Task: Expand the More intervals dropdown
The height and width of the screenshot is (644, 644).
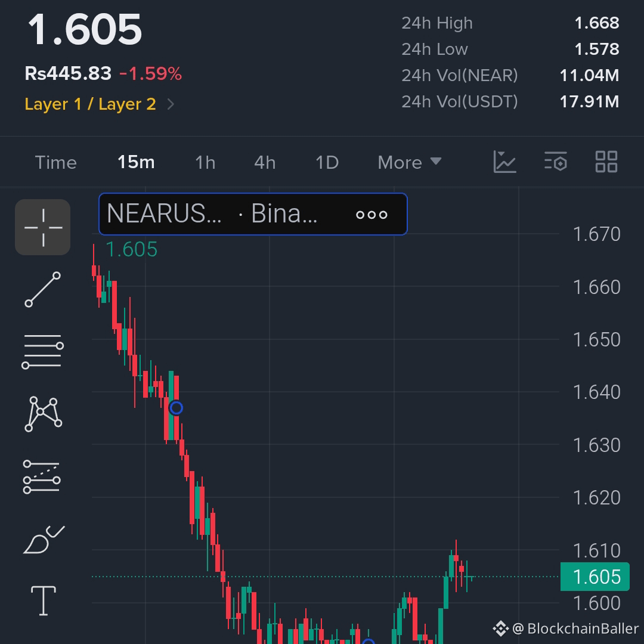Action: click(x=410, y=162)
